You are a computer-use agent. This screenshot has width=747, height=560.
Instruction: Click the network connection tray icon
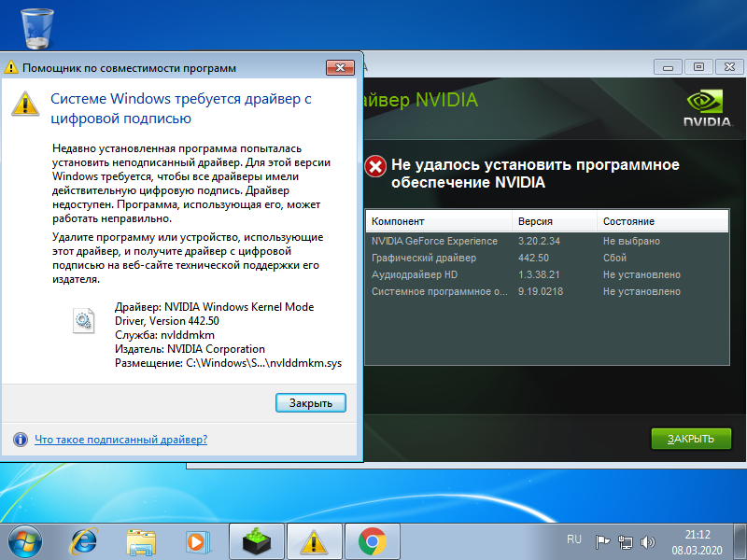[x=625, y=542]
